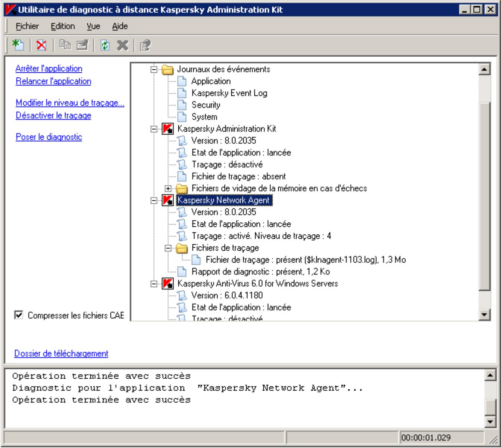Toggle the Compresser les fichiers CAE checkbox
Screen dimensions: 501x448
[18, 315]
